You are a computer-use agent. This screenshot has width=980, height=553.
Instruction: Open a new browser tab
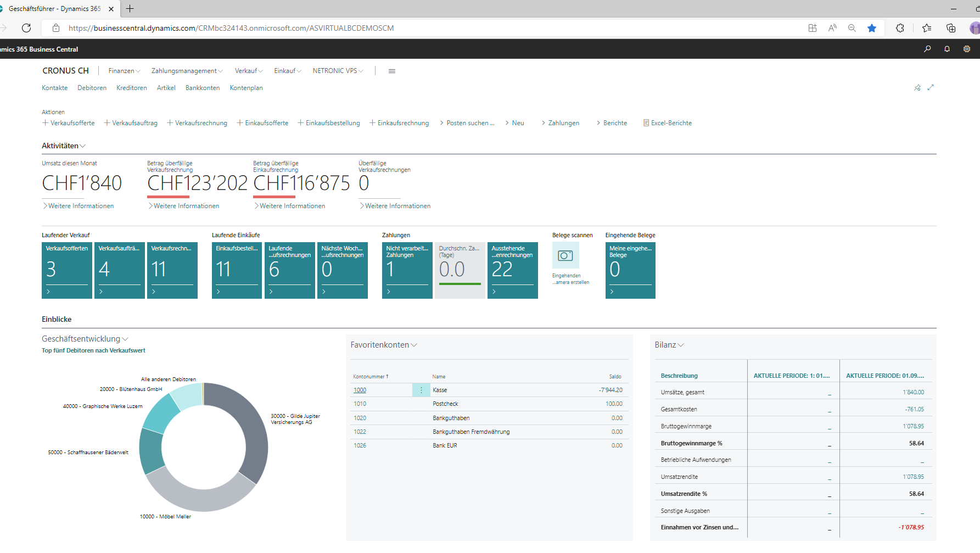point(130,9)
